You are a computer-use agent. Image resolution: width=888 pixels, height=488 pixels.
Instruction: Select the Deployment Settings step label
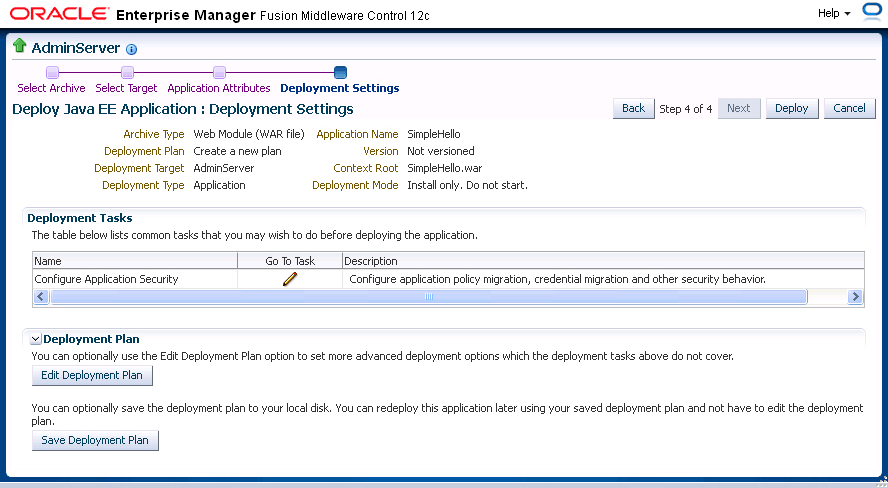point(340,88)
